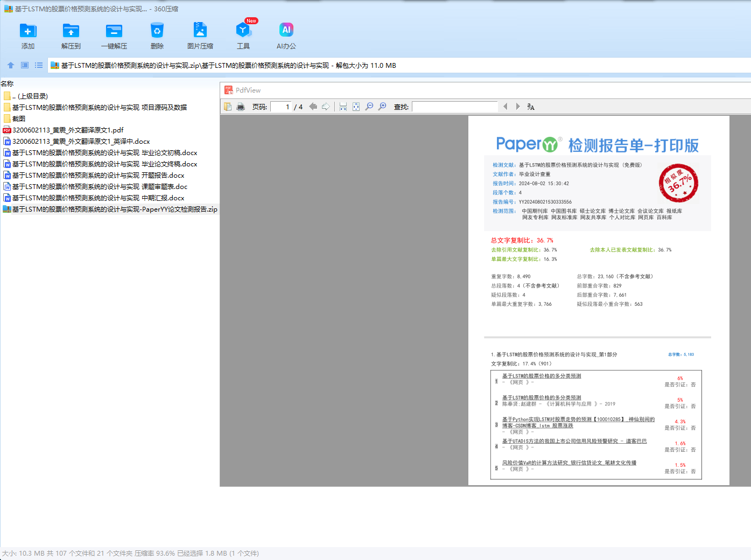Open the 图片压缩 image compression tool
This screenshot has width=751, height=560.
200,31
